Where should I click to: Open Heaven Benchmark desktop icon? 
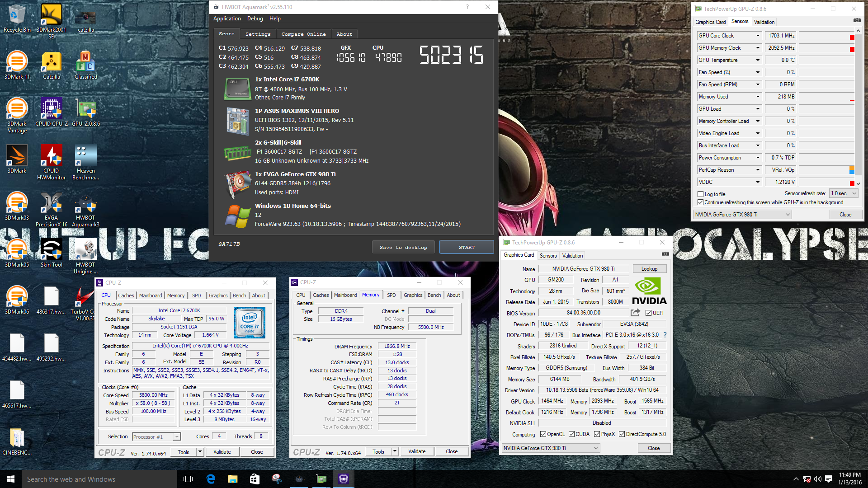tap(86, 162)
